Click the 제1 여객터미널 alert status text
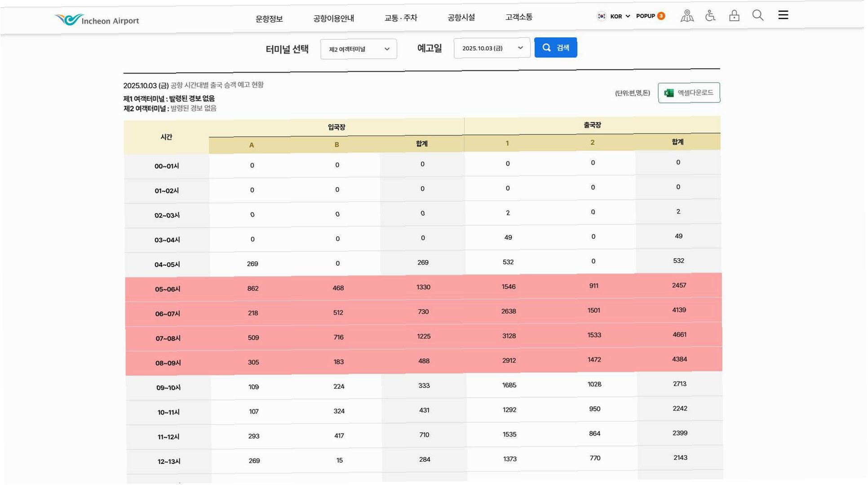The height and width of the screenshot is (485, 868). point(169,98)
